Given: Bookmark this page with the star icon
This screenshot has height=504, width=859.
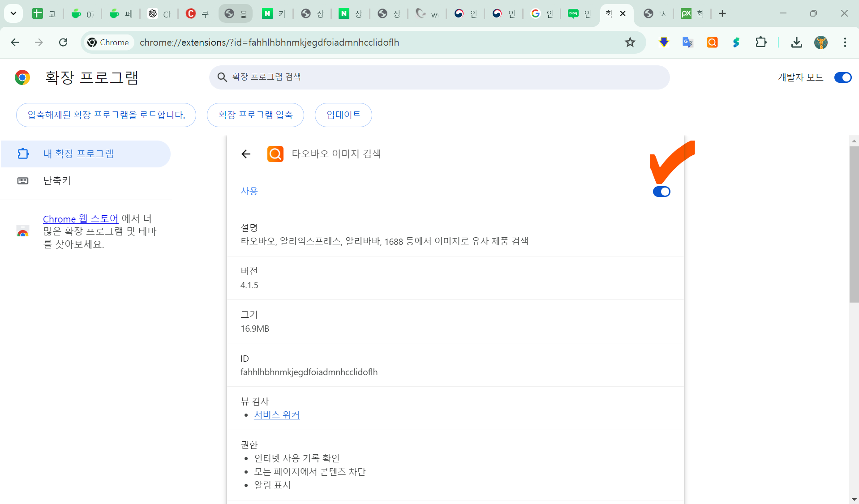Looking at the screenshot, I should pyautogui.click(x=630, y=43).
